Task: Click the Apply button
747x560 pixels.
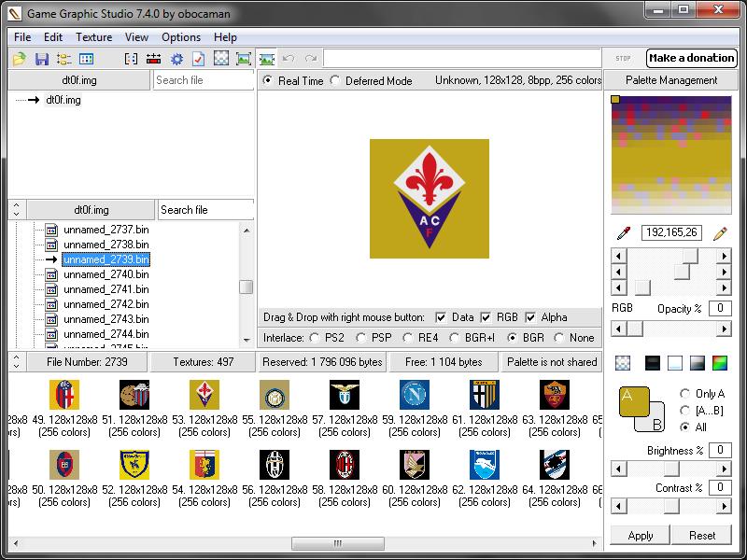Action: coord(641,535)
